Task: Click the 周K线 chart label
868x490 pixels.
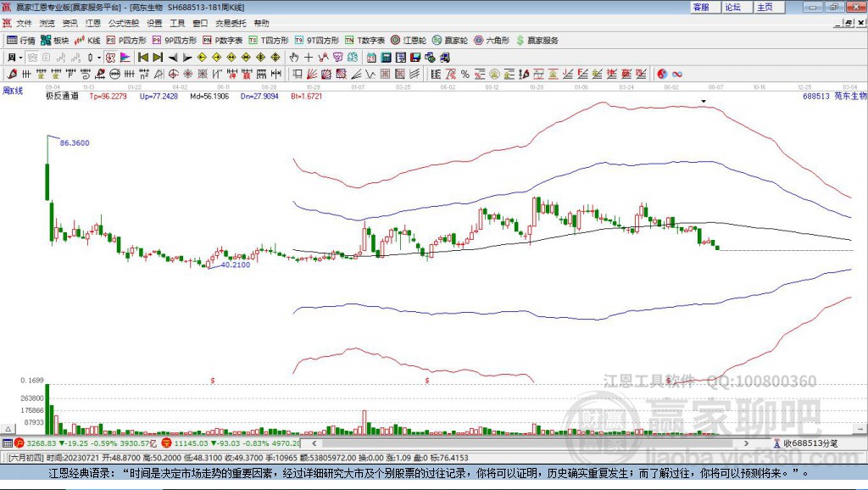Action: (13, 91)
